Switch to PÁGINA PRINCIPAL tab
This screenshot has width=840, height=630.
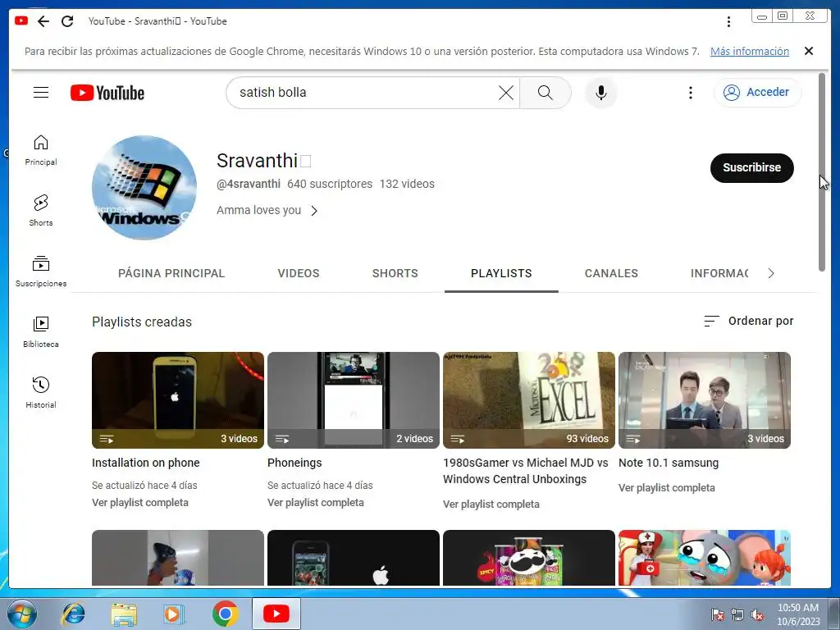point(171,273)
